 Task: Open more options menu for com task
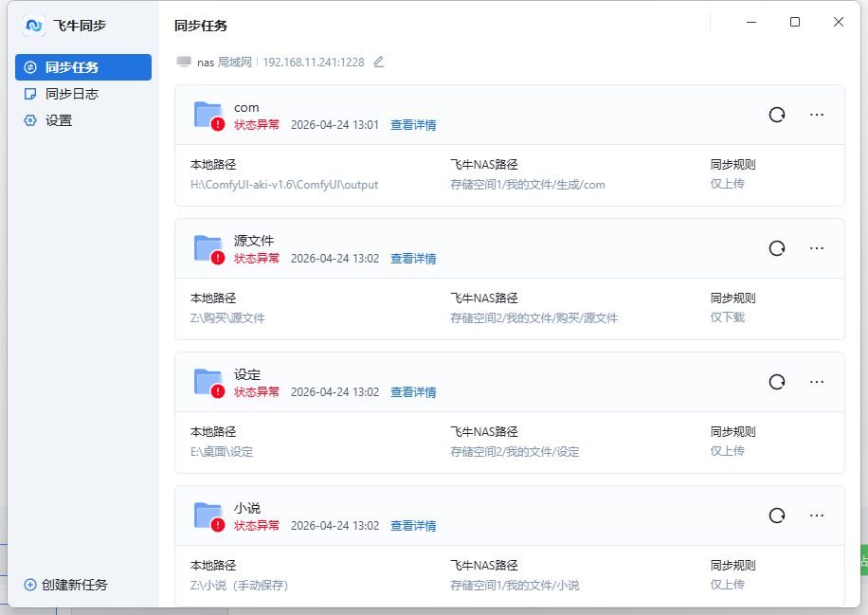817,115
